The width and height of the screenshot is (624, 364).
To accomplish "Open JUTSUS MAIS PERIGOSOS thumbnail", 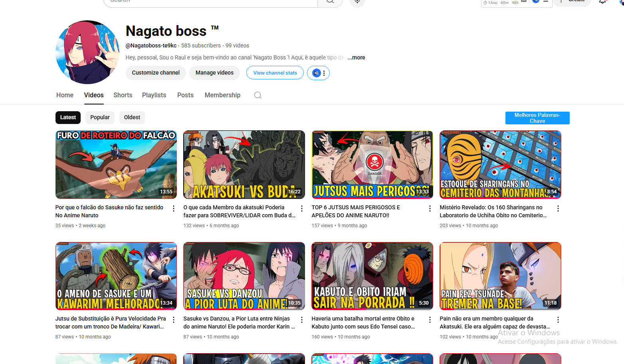I will point(372,165).
